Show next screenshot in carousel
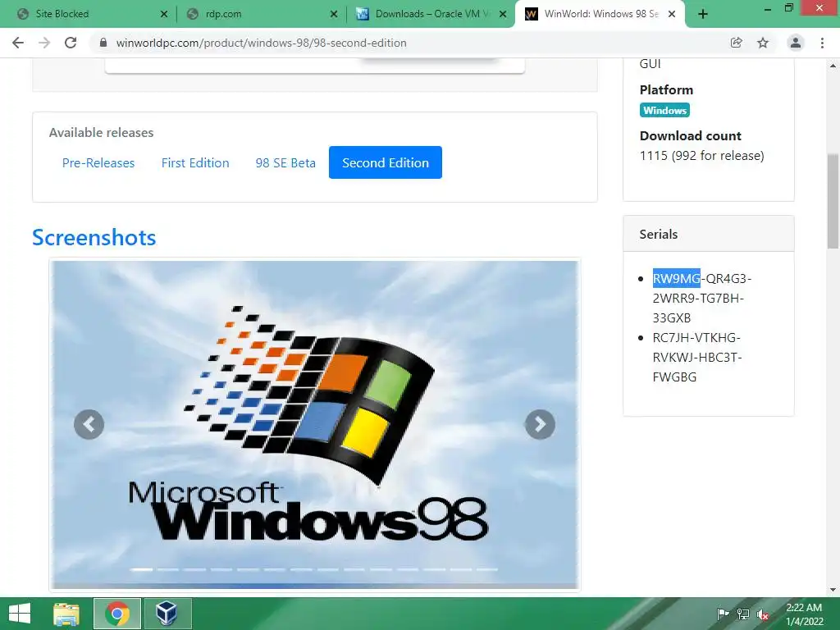 540,424
